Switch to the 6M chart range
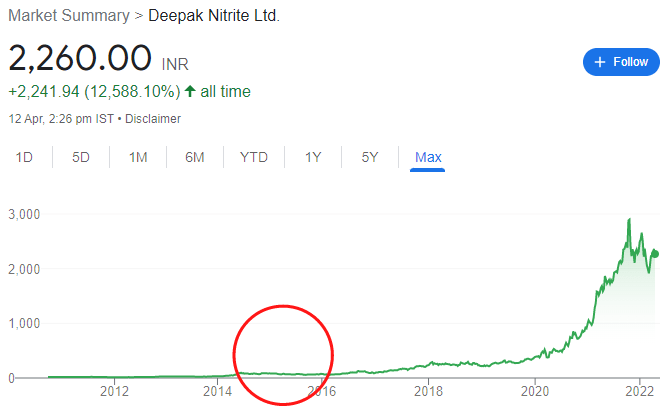The width and height of the screenshot is (668, 412). click(195, 157)
